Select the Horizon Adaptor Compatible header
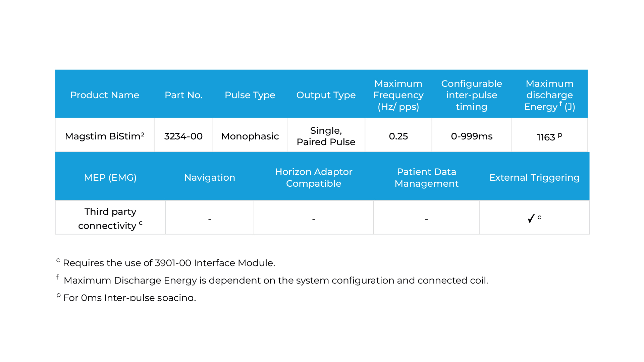644x362 pixels. click(x=314, y=177)
